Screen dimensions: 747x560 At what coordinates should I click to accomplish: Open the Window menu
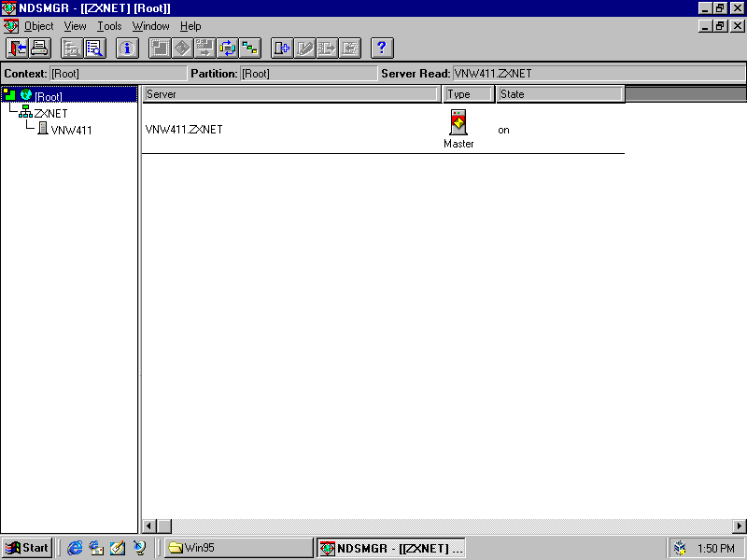pos(151,26)
